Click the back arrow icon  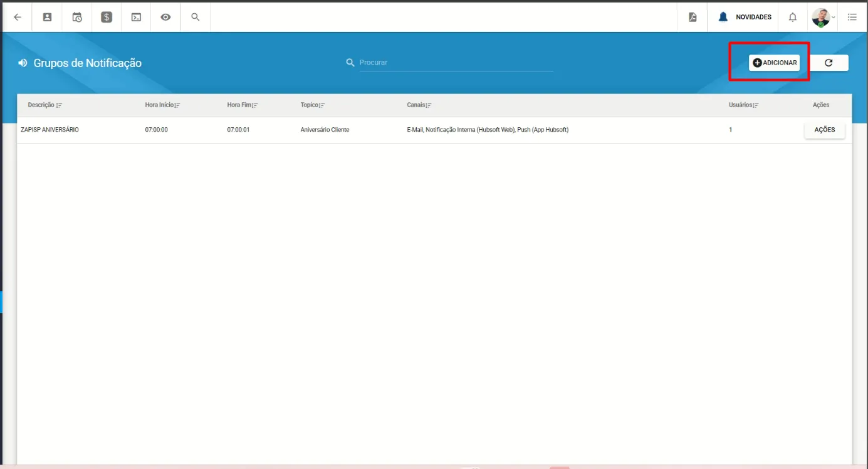(18, 18)
